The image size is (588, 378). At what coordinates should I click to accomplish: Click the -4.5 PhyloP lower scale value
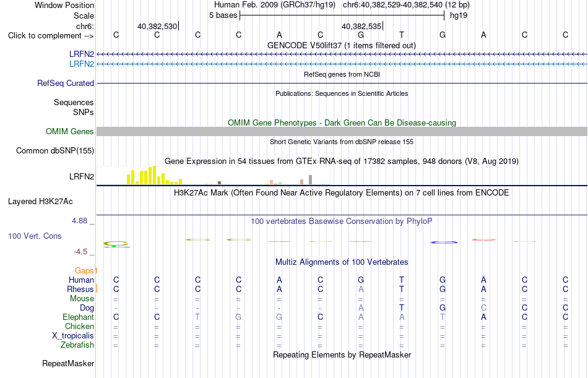point(80,252)
